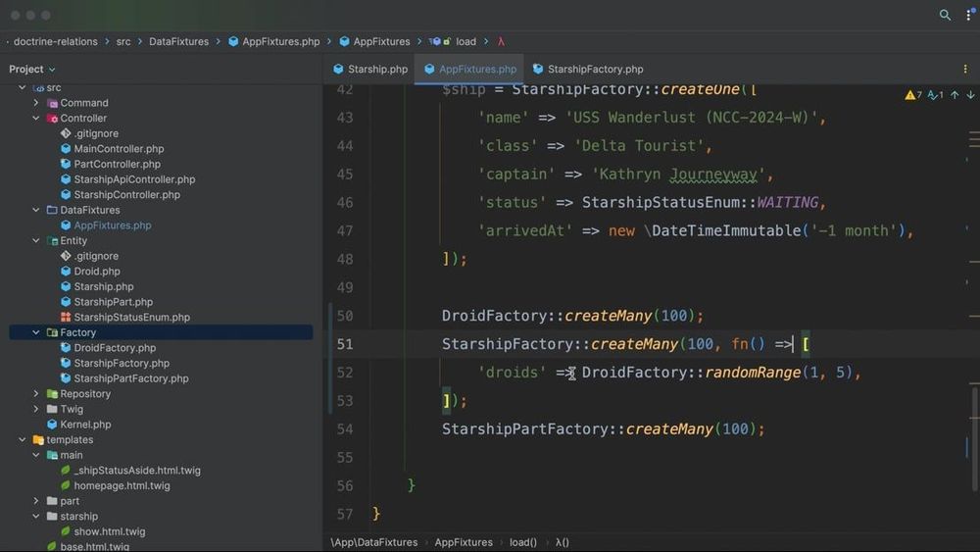The width and height of the screenshot is (980, 552).
Task: Click src in the top breadcrumb
Action: [x=123, y=41]
